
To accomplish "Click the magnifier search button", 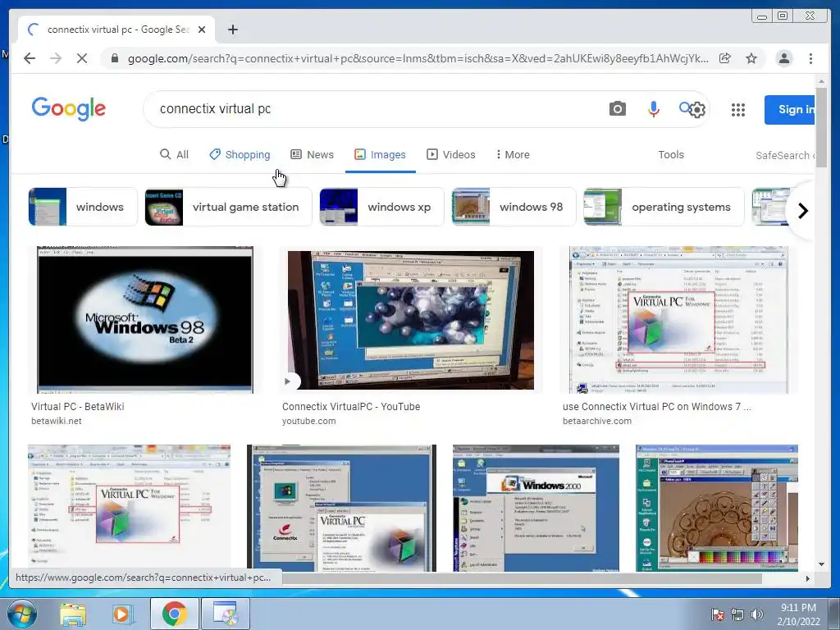I will pyautogui.click(x=684, y=107).
